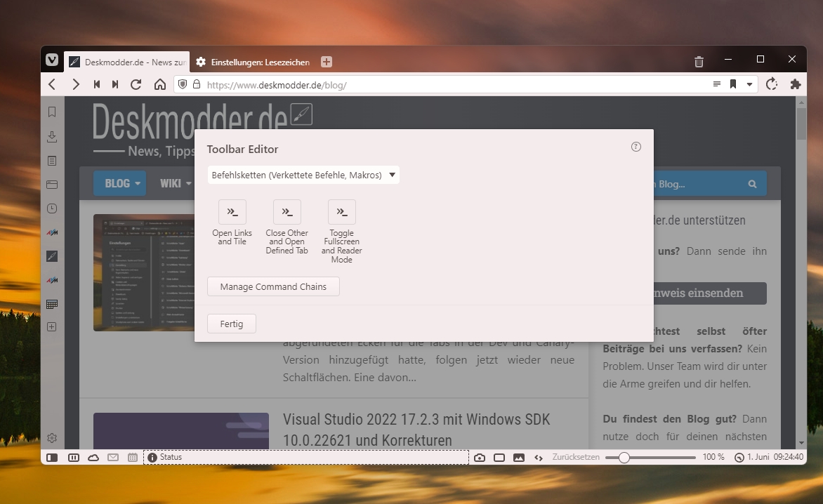Open the History clock panel
The height and width of the screenshot is (504, 823).
coord(52,208)
